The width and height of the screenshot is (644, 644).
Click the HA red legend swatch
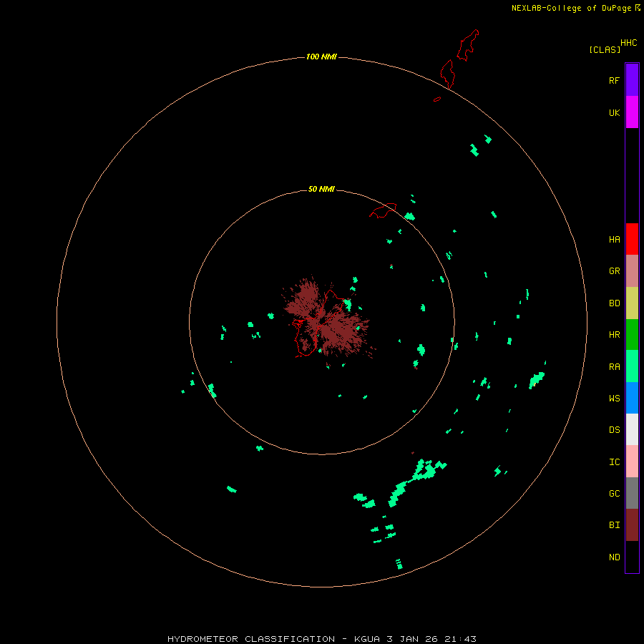[632, 239]
